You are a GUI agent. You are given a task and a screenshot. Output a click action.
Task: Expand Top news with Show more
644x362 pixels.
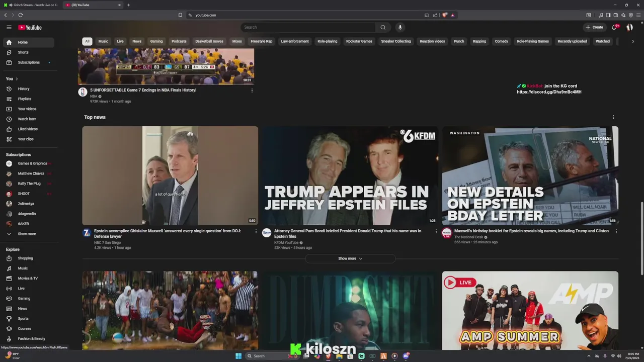click(350, 258)
